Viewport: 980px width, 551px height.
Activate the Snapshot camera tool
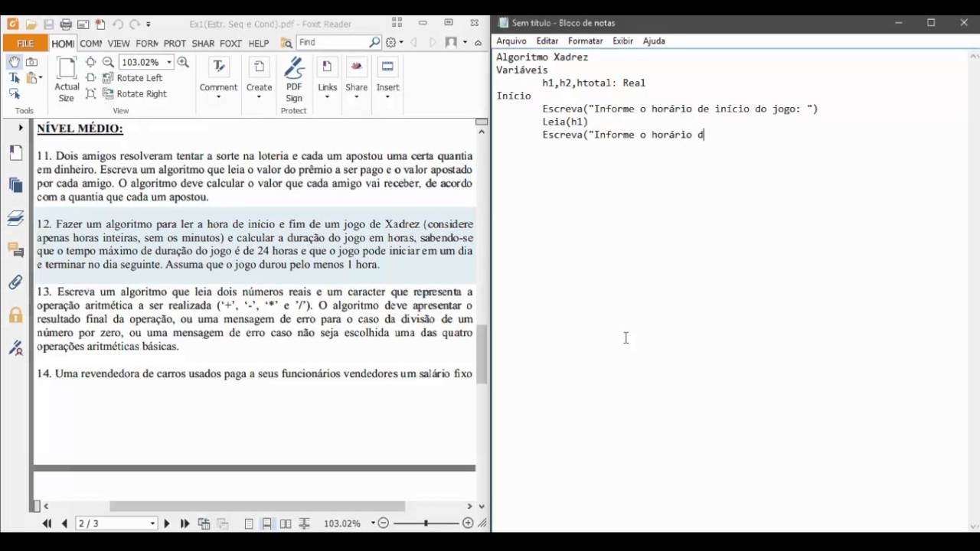click(x=31, y=62)
